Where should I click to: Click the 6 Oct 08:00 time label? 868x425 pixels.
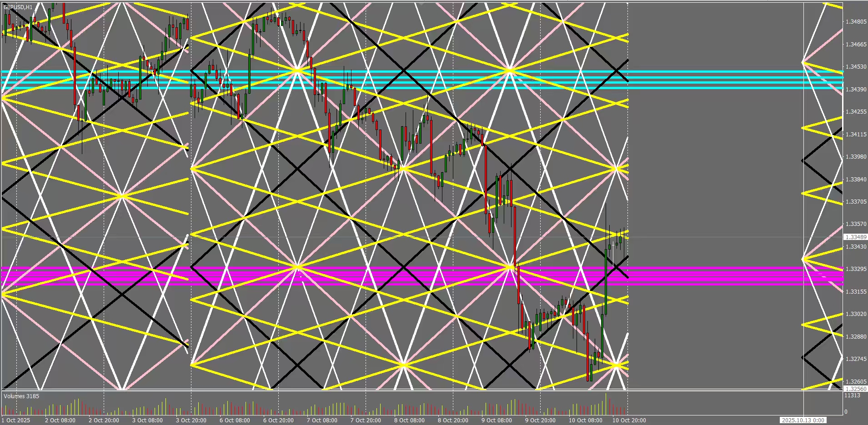[x=235, y=420]
